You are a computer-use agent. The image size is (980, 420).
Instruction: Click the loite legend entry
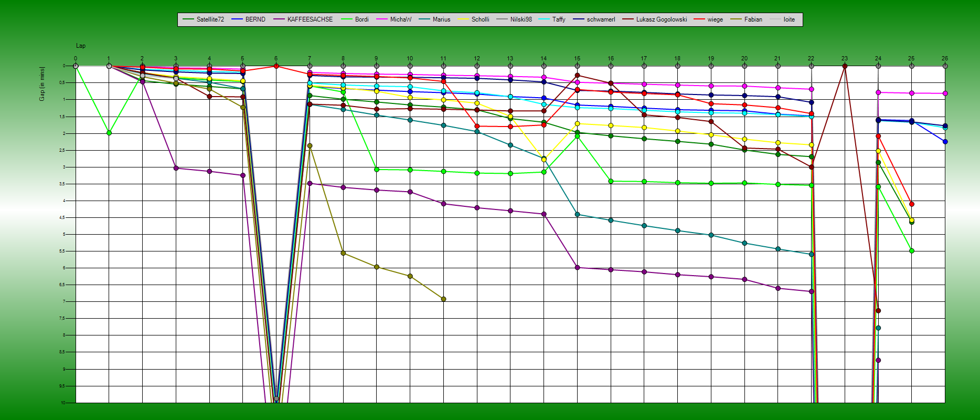tap(782, 19)
